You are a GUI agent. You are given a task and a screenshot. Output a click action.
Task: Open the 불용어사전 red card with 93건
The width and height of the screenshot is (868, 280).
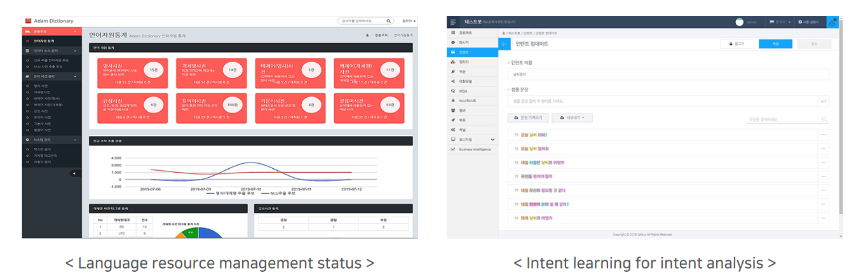369,108
